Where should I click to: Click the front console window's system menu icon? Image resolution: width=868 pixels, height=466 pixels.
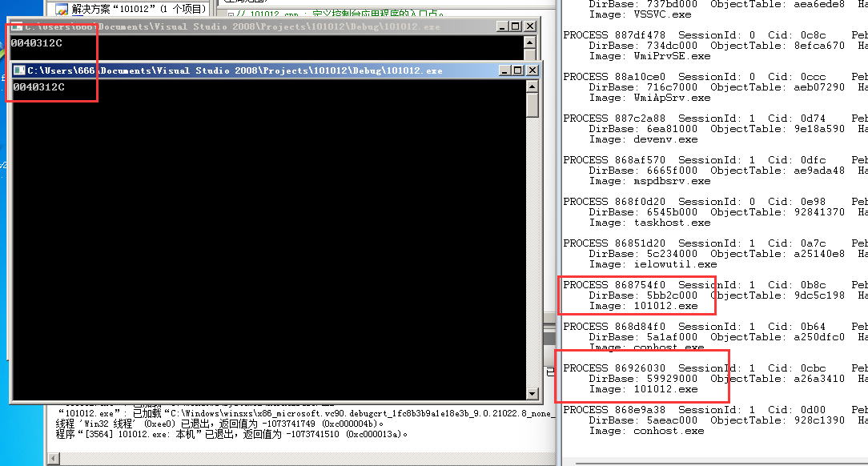pyautogui.click(x=20, y=70)
